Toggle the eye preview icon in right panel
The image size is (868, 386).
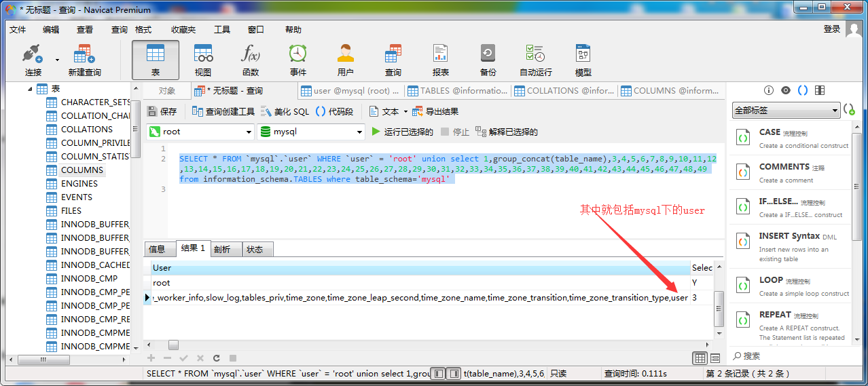pyautogui.click(x=786, y=90)
